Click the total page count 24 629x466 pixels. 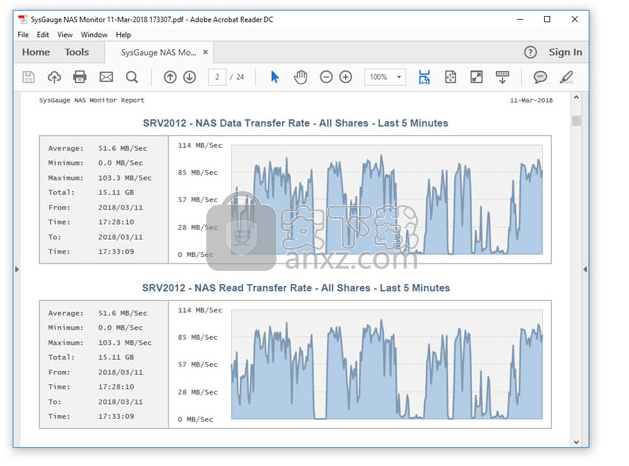click(240, 77)
